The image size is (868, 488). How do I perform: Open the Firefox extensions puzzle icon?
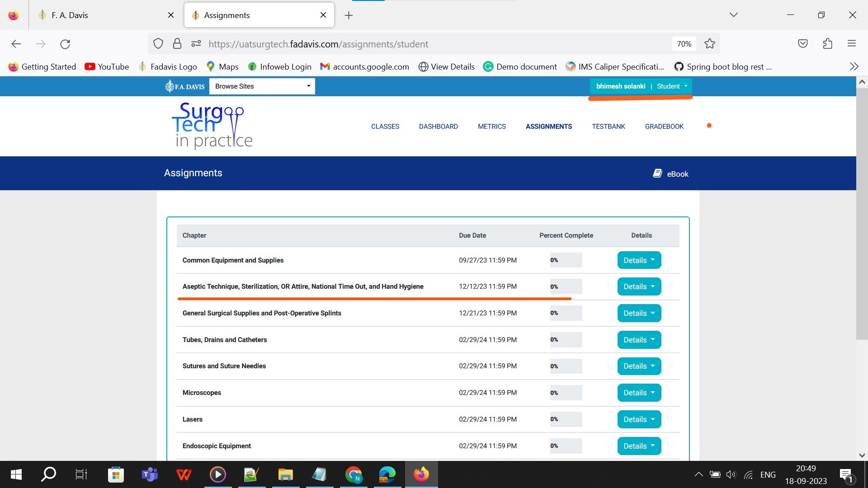pyautogui.click(x=827, y=44)
